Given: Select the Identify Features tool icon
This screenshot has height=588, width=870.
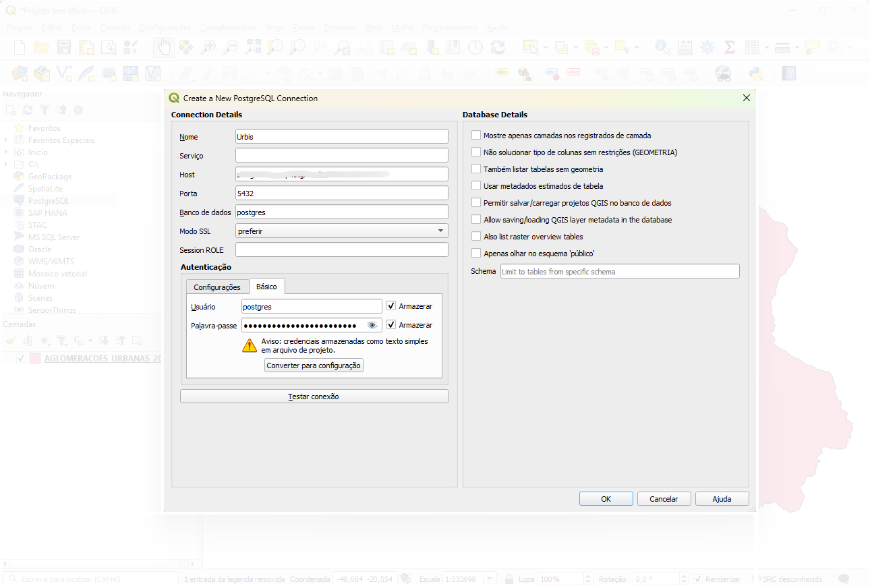Looking at the screenshot, I should coord(662,47).
